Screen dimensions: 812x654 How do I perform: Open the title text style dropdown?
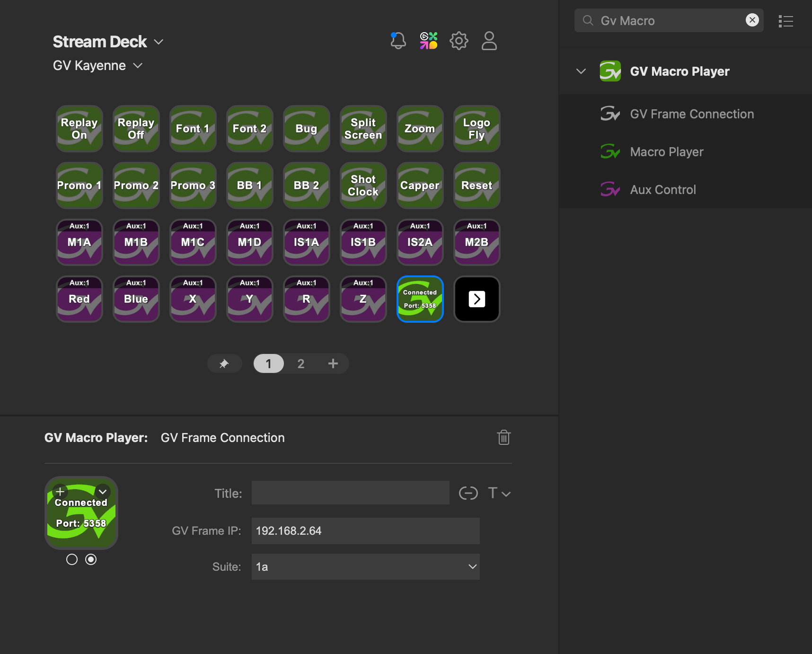tap(499, 493)
